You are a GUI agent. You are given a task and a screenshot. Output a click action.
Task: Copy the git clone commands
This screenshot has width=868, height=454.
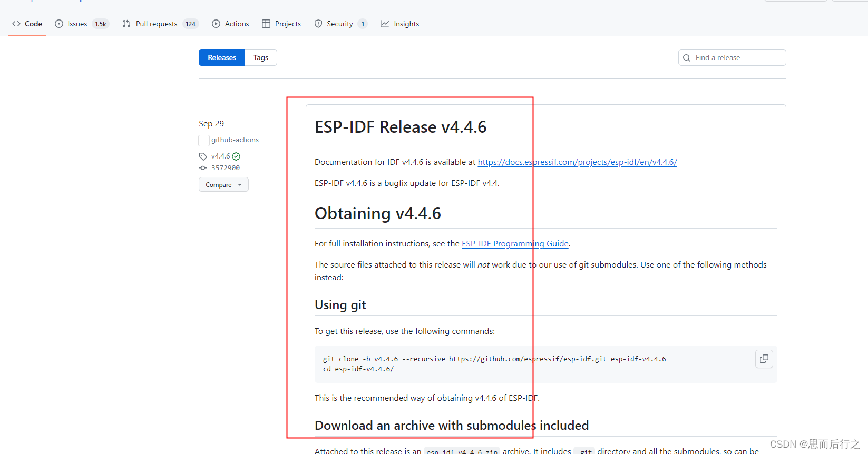[x=764, y=359]
